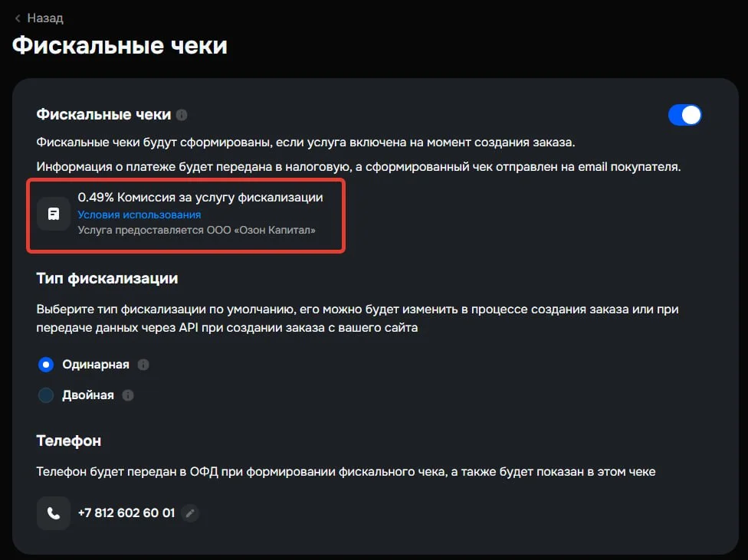Click the 0.49% Комиссия за услугу фискализации text
The width and height of the screenshot is (748, 560).
pyautogui.click(x=200, y=198)
